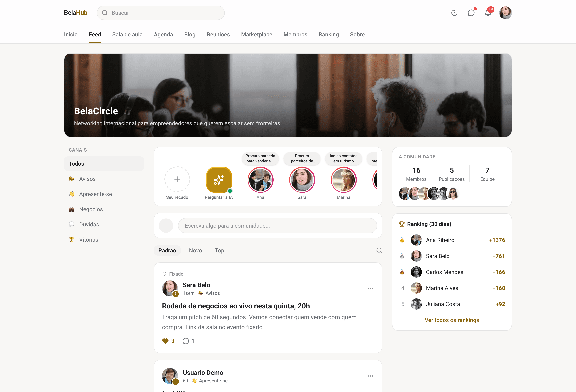
Task: Click Ver todos os rankings link
Action: 452,320
